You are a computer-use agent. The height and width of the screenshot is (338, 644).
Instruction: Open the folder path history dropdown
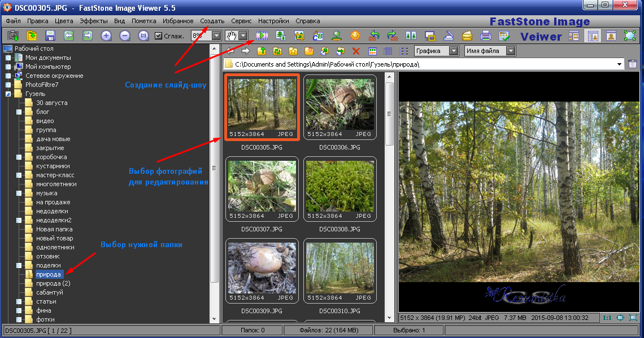[619, 64]
